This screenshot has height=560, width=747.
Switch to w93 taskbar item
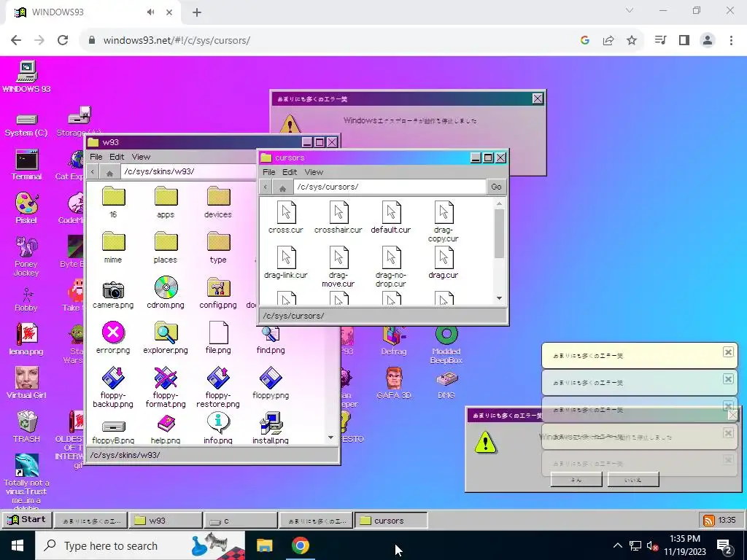[x=166, y=521]
